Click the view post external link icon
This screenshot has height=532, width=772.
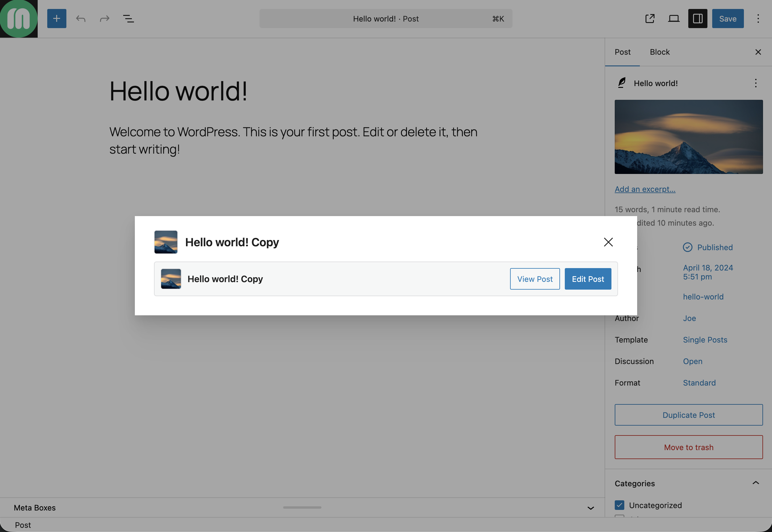[650, 19]
